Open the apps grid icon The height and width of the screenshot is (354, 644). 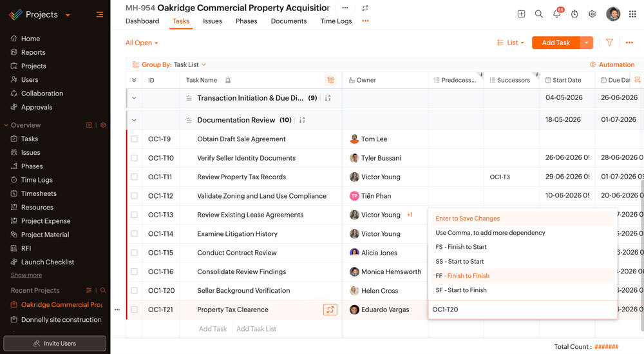tap(632, 14)
